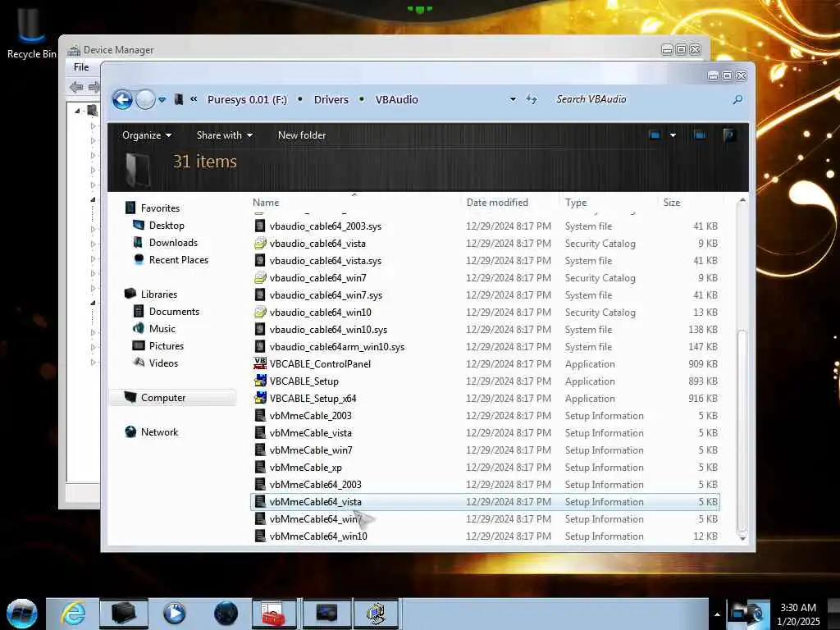Open Explorer help icon
This screenshot has width=840, height=630.
[x=728, y=135]
